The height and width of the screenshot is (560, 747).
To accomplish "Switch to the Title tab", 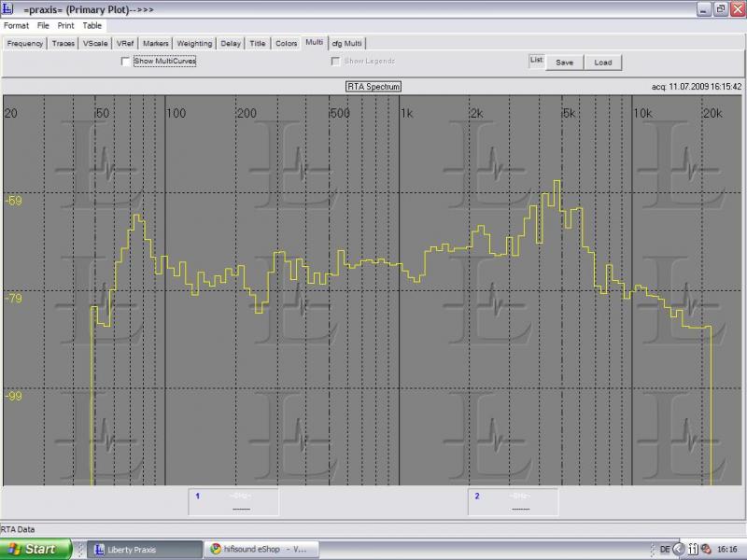I will [258, 43].
